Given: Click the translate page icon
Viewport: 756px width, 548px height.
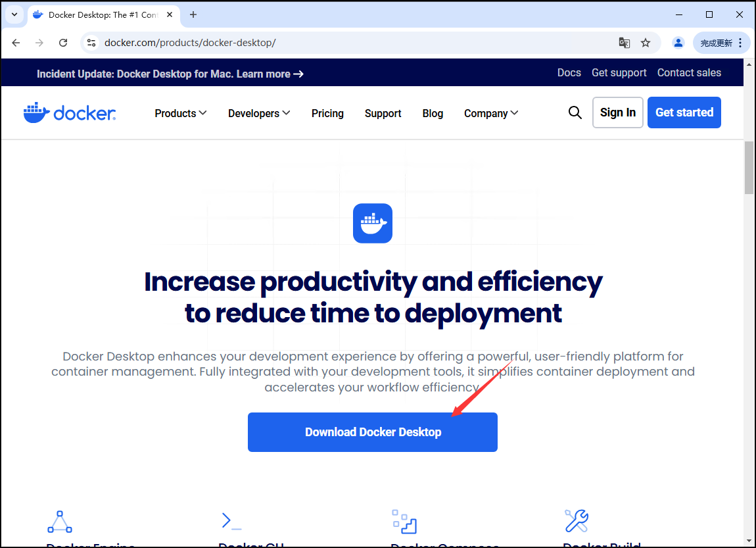Looking at the screenshot, I should pyautogui.click(x=625, y=43).
